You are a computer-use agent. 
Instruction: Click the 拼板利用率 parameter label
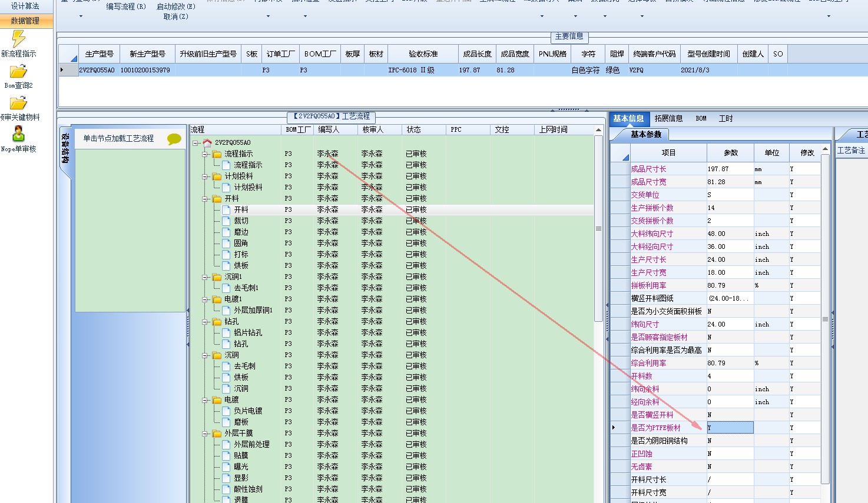(648, 285)
